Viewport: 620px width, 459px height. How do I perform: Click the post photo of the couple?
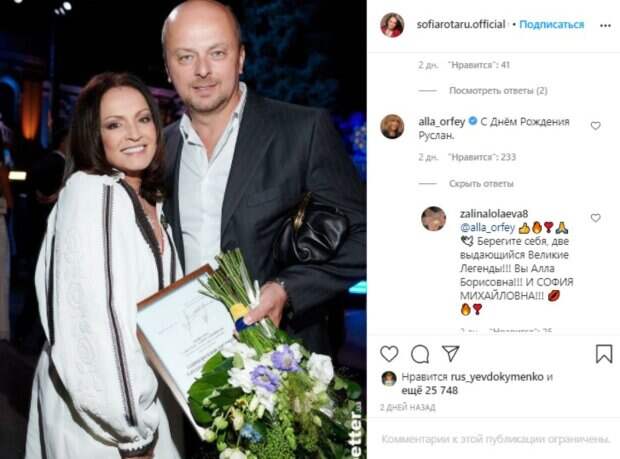[x=183, y=229]
